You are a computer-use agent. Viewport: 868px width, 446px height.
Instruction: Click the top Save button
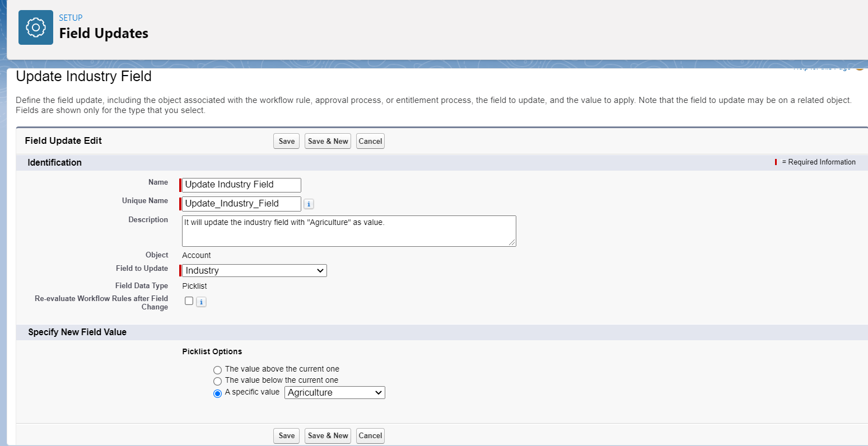click(x=286, y=142)
